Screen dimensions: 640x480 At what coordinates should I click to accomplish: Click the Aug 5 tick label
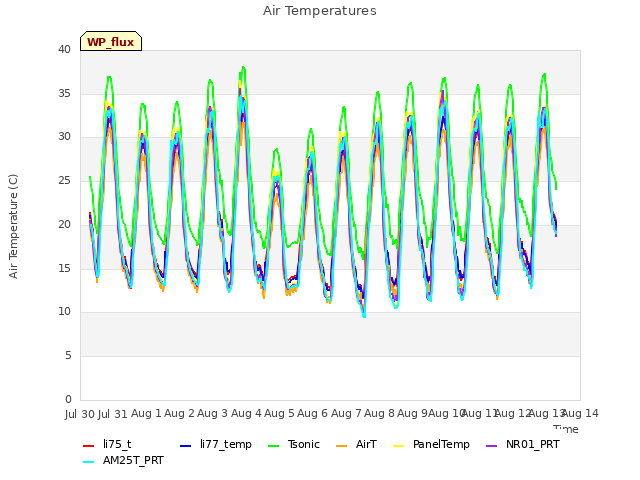tap(279, 413)
